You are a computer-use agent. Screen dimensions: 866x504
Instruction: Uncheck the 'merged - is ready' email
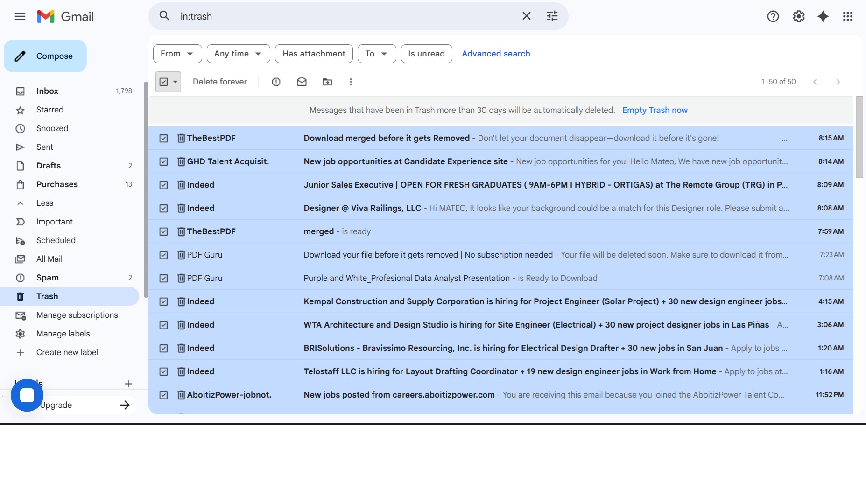163,231
